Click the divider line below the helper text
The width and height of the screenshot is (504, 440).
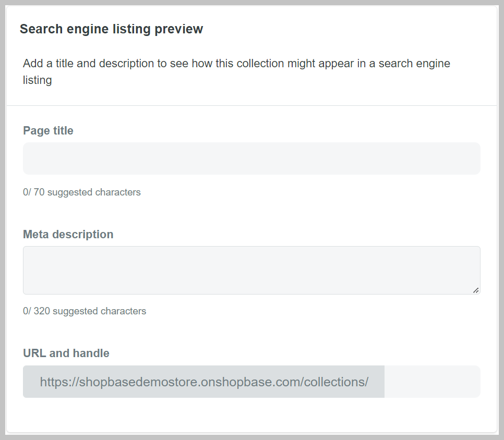pyautogui.click(x=251, y=106)
